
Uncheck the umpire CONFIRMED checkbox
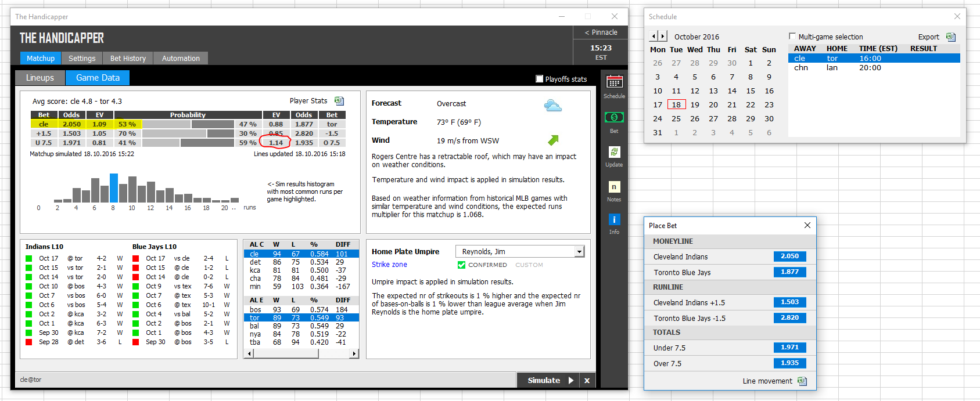pyautogui.click(x=461, y=265)
